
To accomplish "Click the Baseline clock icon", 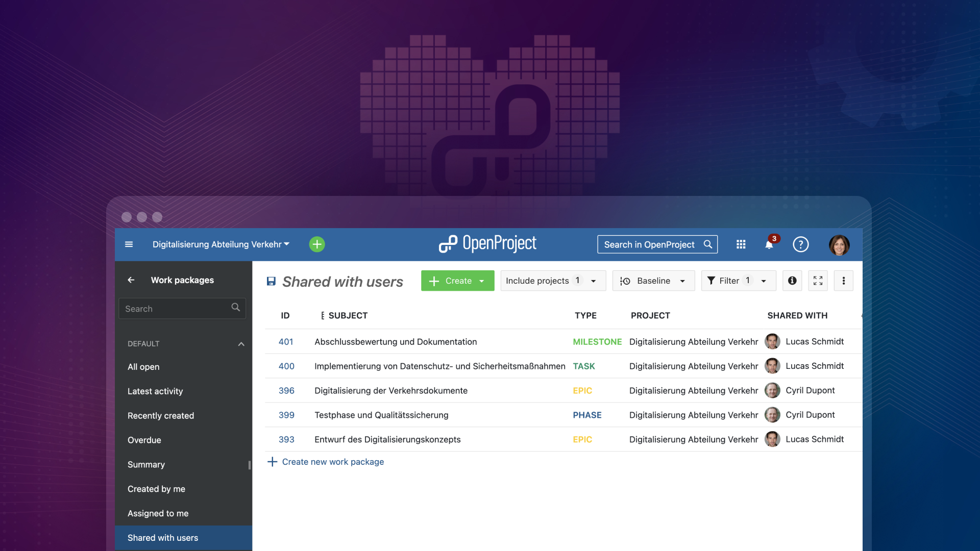I will tap(625, 281).
